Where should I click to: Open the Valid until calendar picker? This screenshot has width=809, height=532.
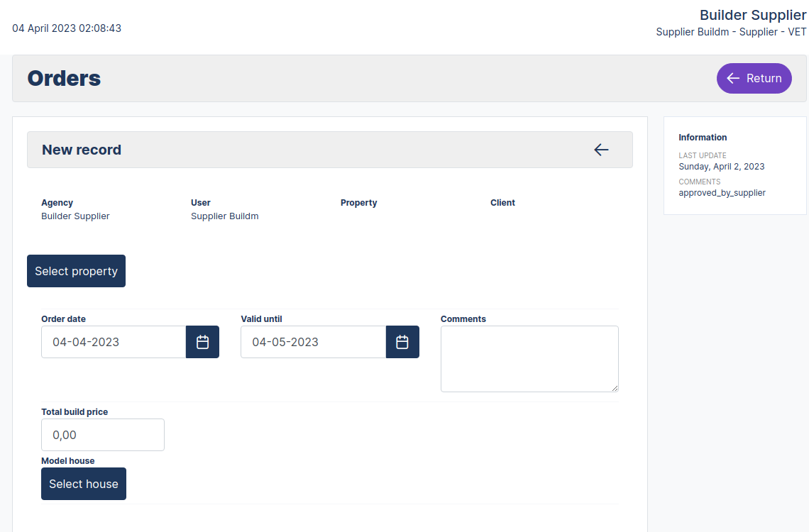click(x=402, y=342)
